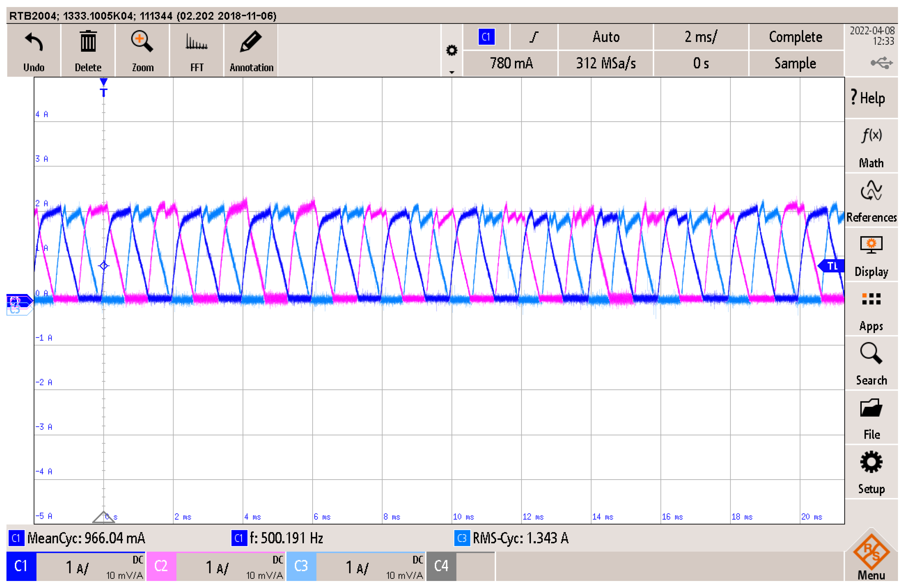The image size is (905, 588).
Task: Toggle channel C2 on or off
Action: 161,566
